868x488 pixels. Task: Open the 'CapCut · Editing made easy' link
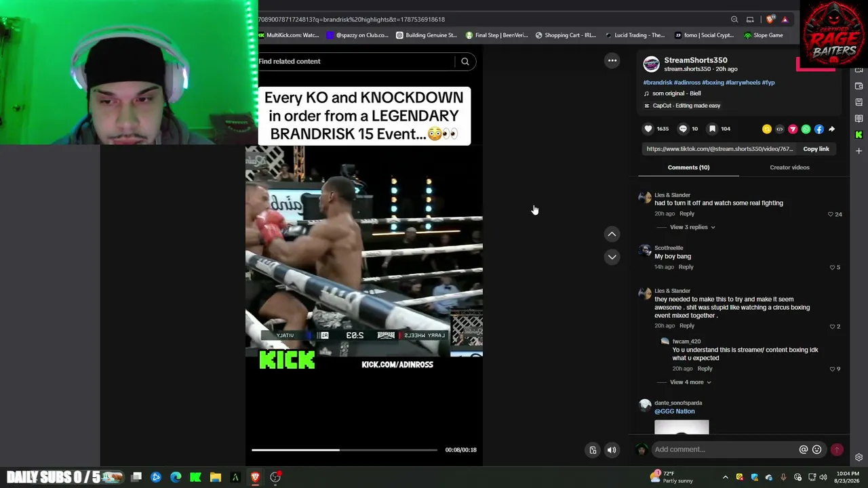[x=682, y=106]
